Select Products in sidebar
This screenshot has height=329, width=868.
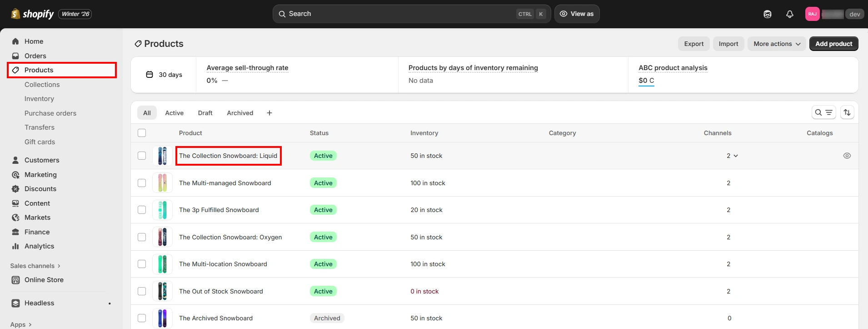[61, 70]
